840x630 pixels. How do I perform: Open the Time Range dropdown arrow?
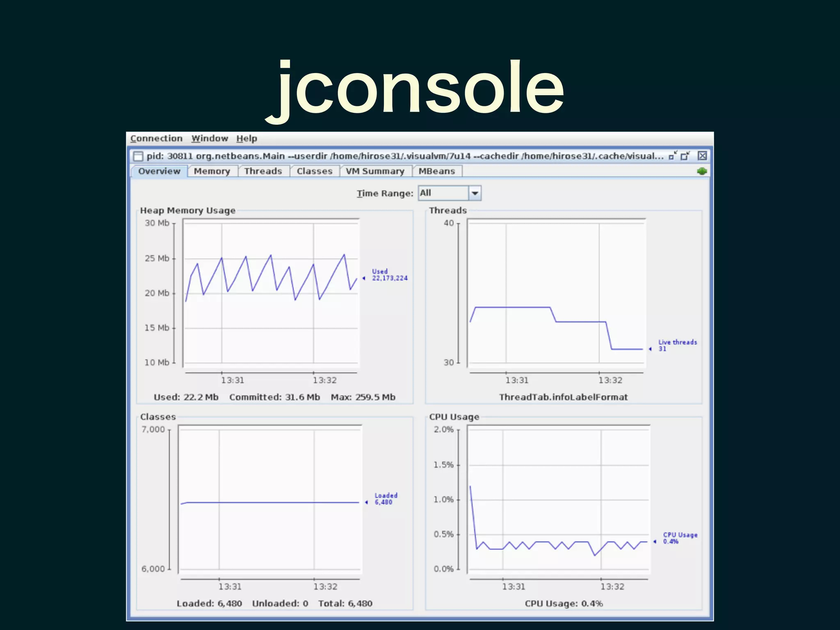pos(475,193)
